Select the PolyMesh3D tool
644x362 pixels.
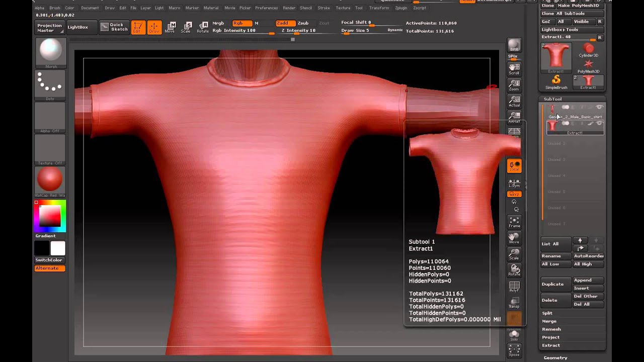pos(588,66)
